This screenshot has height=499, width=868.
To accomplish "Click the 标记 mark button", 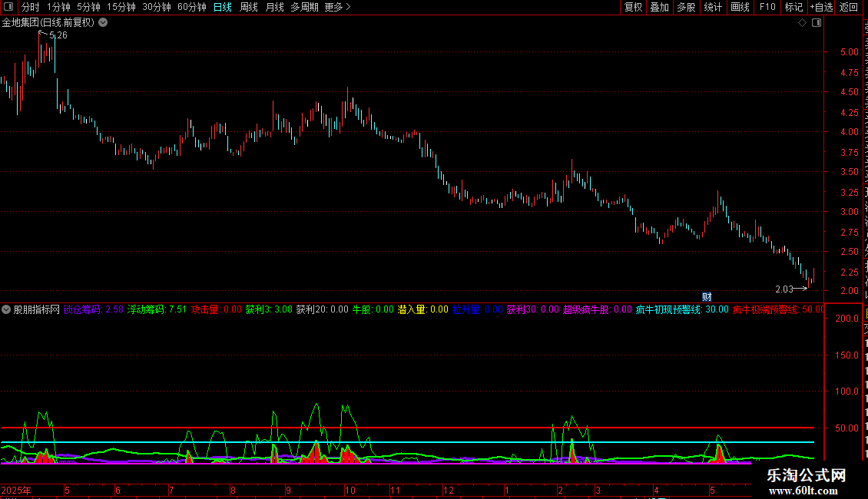I will pos(793,7).
